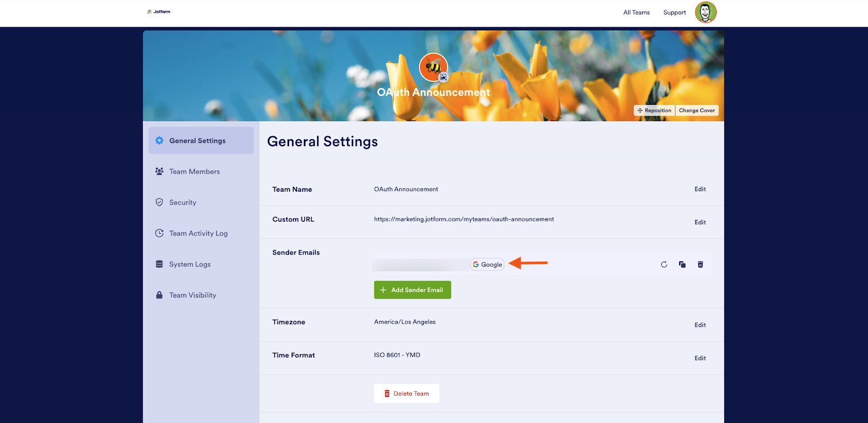Go to Team Members section

(x=201, y=172)
